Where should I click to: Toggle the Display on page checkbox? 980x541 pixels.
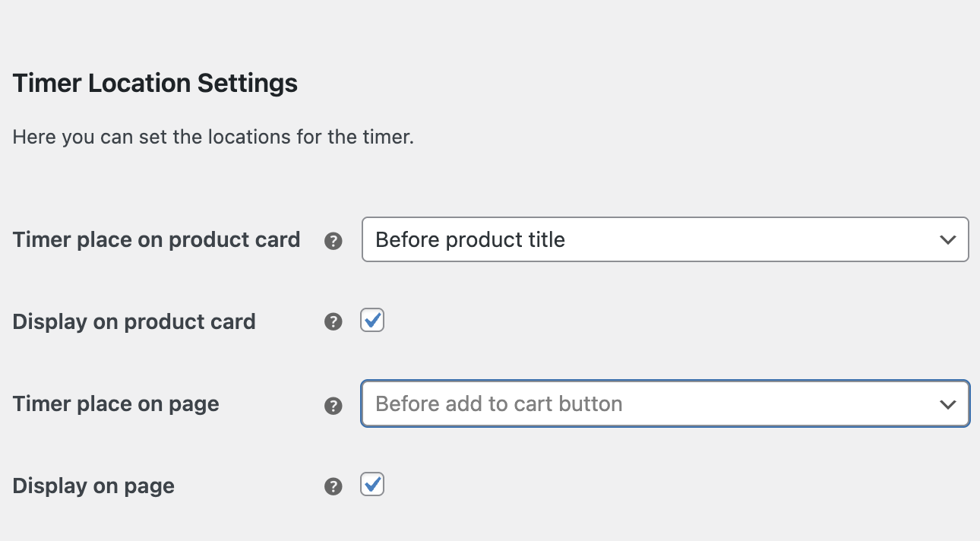click(372, 484)
